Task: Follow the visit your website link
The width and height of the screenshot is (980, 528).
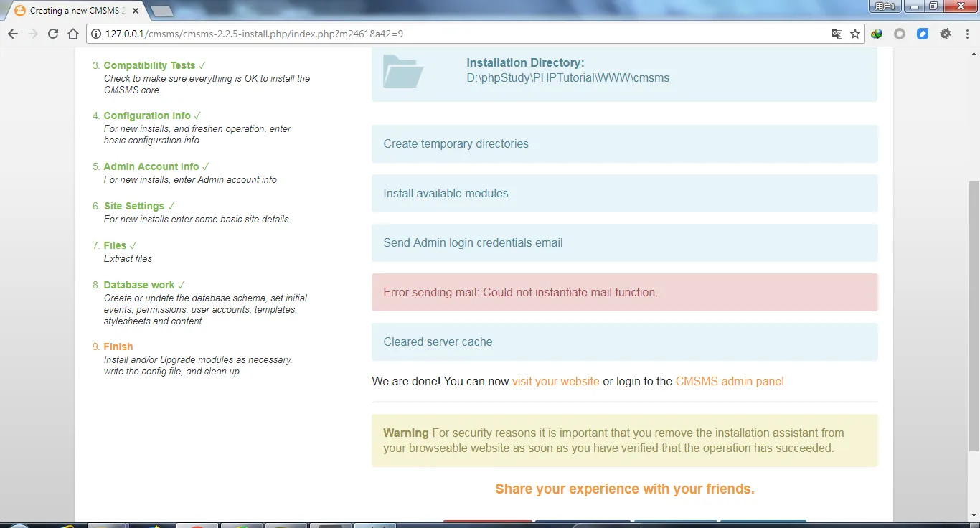Action: pos(555,382)
